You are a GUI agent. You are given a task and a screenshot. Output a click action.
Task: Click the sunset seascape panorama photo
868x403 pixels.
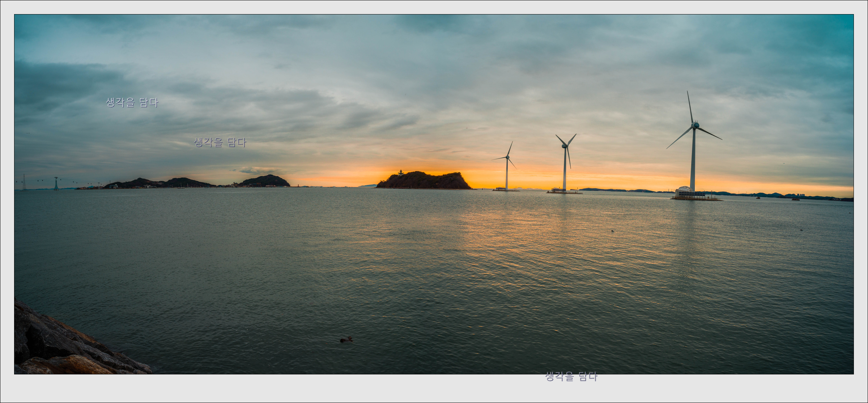[x=434, y=194]
